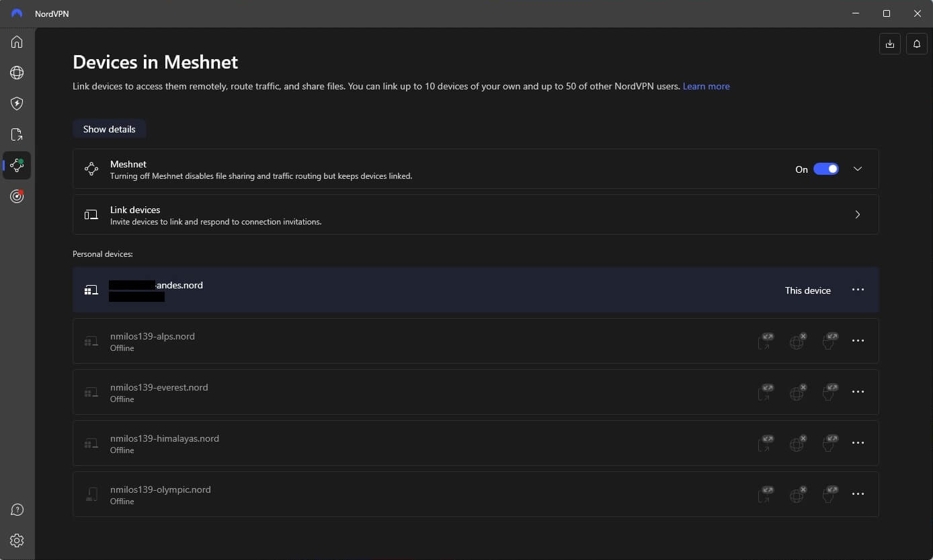
Task: Click the Meshnet title in the toggle row
Action: click(x=128, y=164)
